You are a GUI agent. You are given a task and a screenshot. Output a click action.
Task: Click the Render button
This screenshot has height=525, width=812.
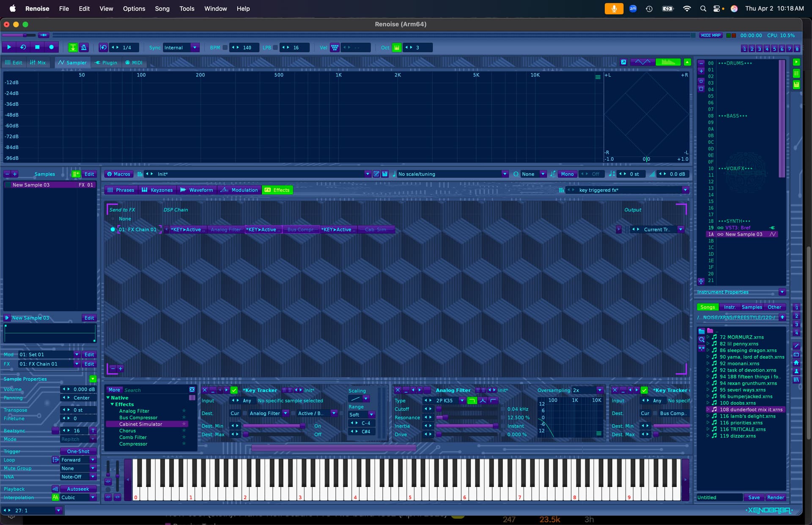pos(775,498)
